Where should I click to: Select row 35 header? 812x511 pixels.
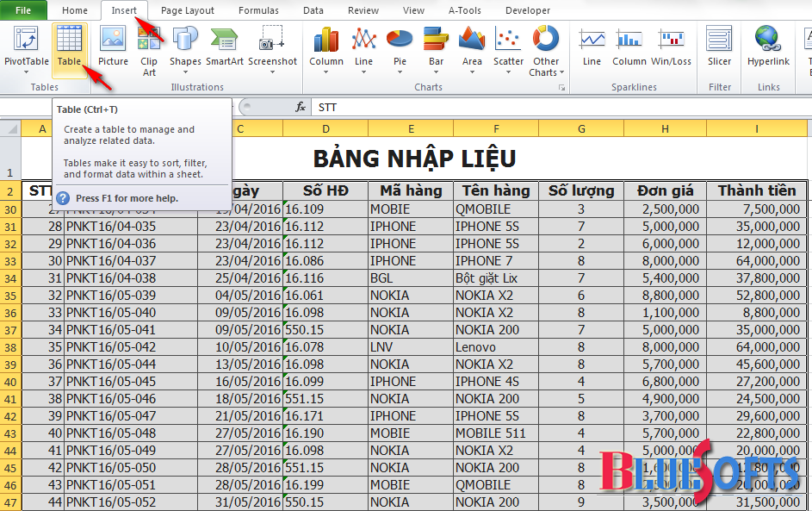click(10, 296)
